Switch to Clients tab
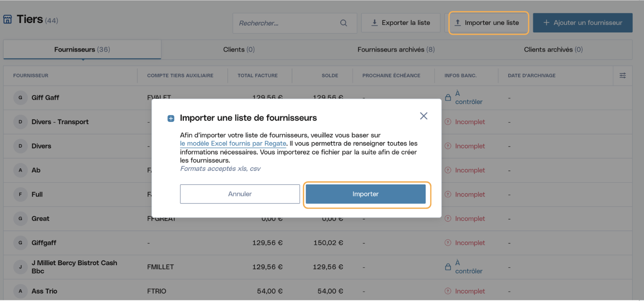The height and width of the screenshot is (301, 644). 239,50
